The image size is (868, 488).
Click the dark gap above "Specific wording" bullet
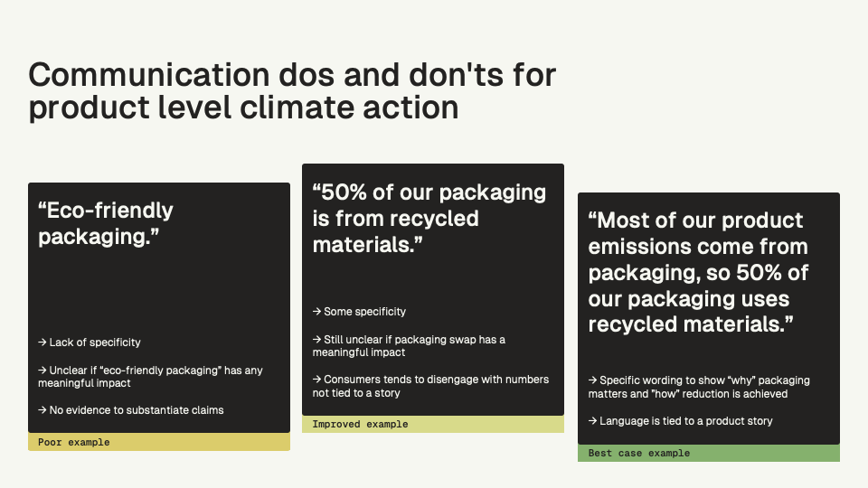(709, 354)
